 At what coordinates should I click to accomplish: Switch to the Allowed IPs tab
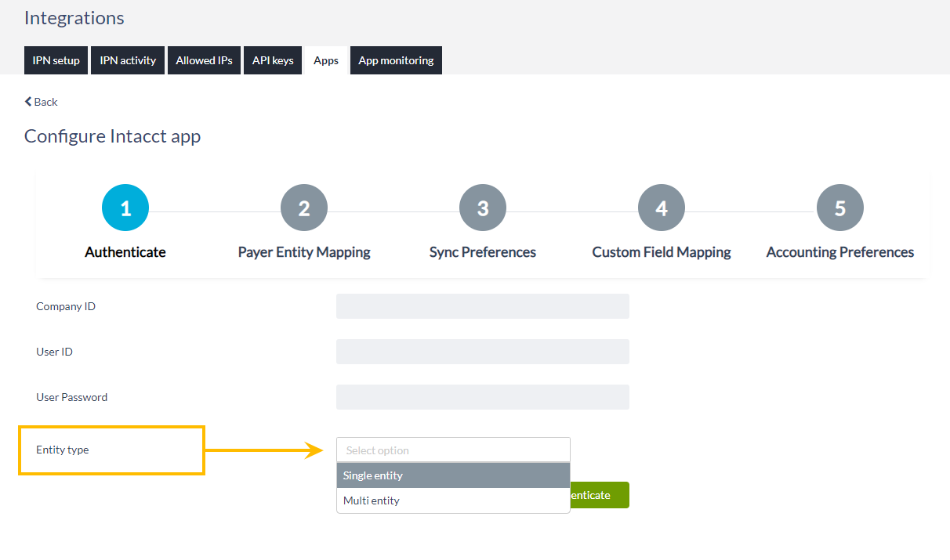coord(204,60)
